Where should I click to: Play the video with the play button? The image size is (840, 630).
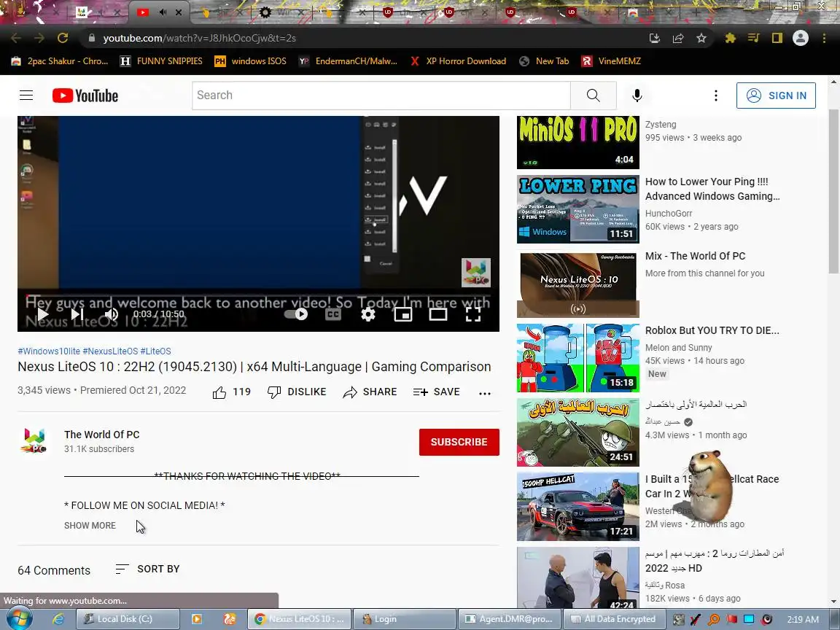coord(42,314)
